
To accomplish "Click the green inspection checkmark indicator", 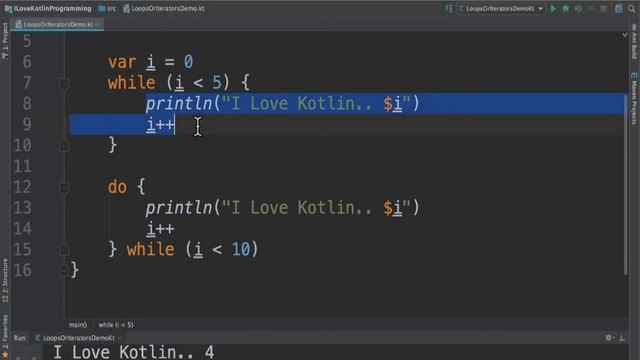I will coord(625,35).
